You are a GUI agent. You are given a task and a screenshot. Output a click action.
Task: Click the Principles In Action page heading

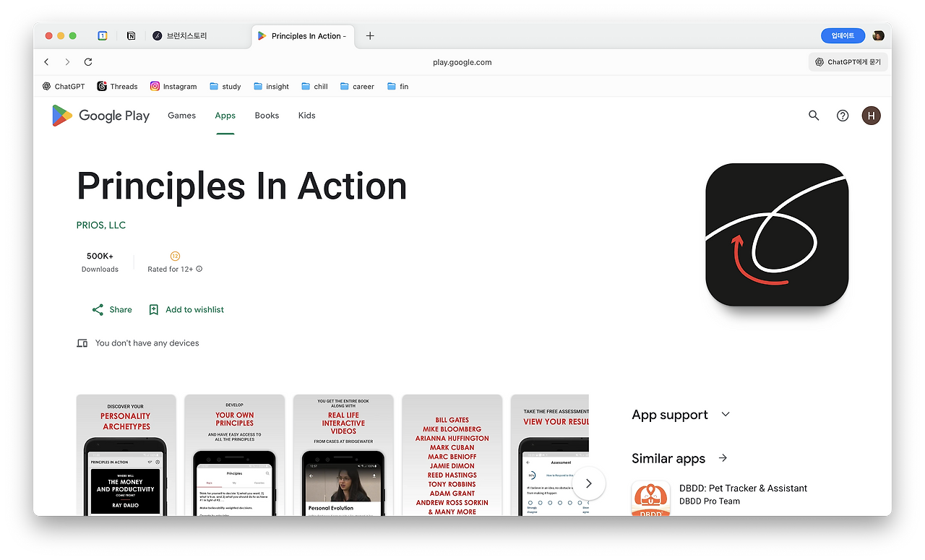tap(242, 186)
